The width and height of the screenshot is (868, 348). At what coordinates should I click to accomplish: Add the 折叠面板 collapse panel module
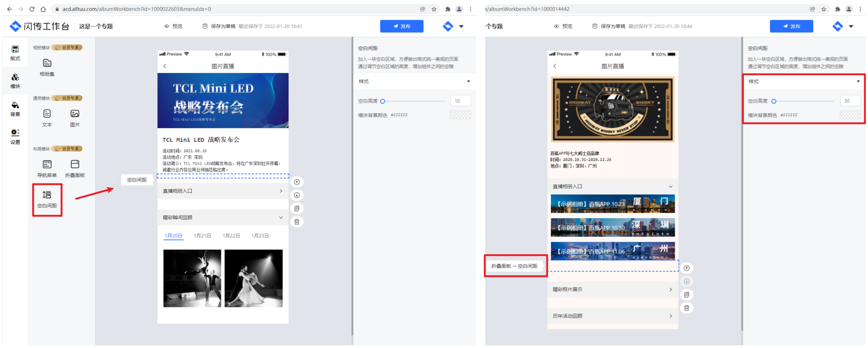pos(75,169)
